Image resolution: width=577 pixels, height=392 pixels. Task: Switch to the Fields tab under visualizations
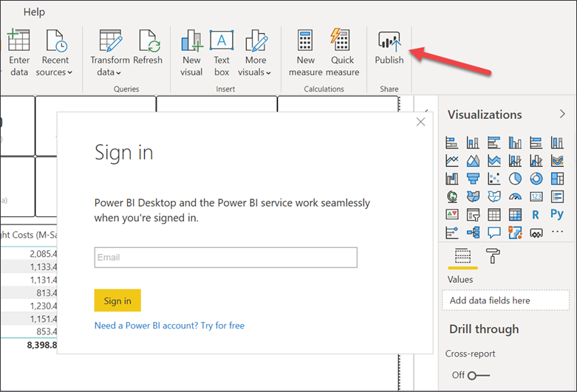pyautogui.click(x=462, y=256)
